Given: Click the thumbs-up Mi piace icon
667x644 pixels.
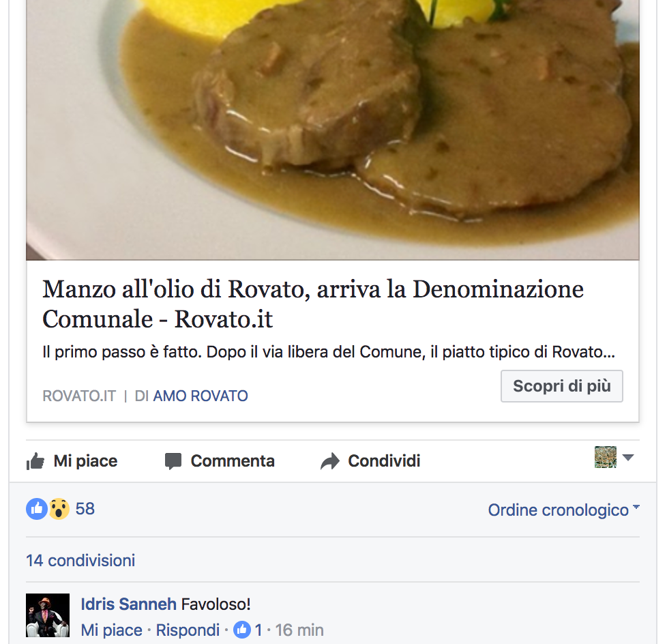Looking at the screenshot, I should coord(35,461).
